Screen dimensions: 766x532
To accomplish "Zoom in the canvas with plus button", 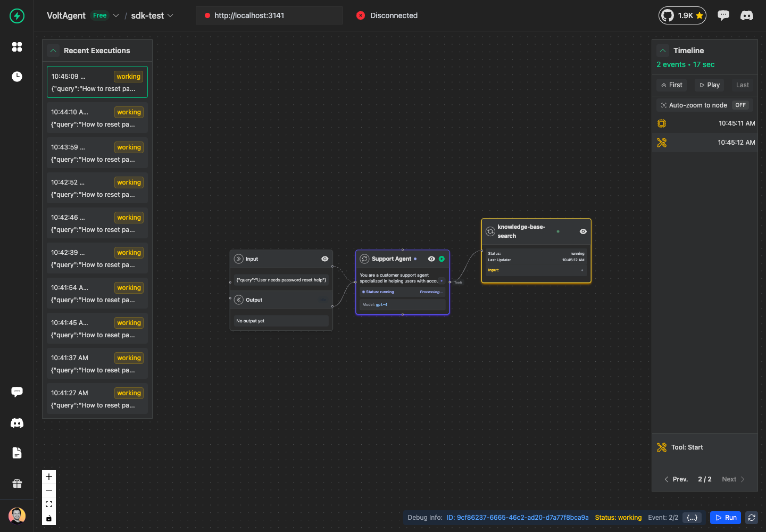I will coord(49,477).
